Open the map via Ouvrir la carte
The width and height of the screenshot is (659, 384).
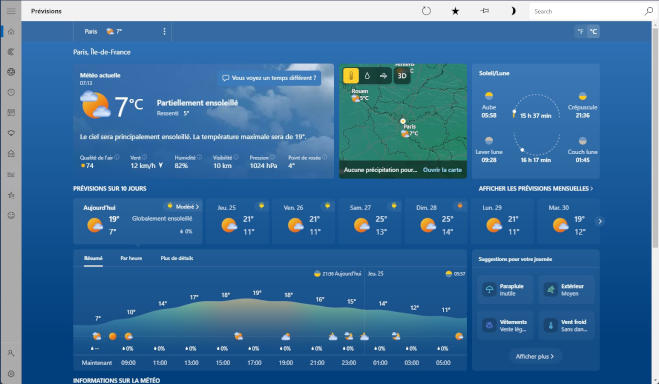442,170
